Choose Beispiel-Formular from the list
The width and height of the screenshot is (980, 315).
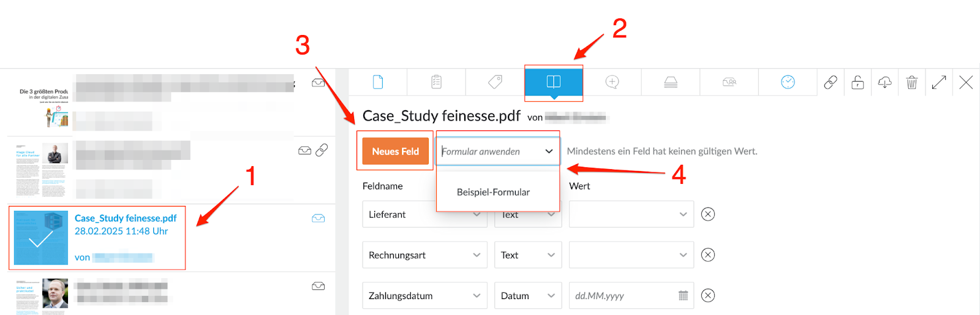click(x=493, y=192)
